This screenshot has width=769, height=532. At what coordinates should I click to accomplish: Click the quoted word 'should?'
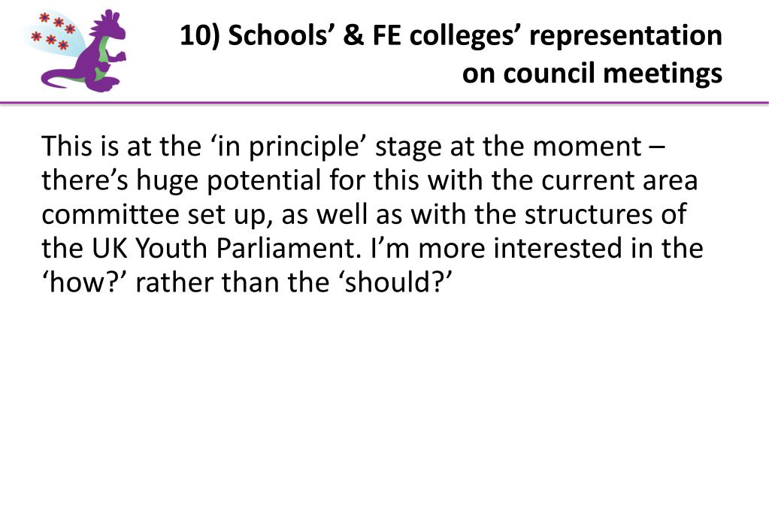click(395, 283)
